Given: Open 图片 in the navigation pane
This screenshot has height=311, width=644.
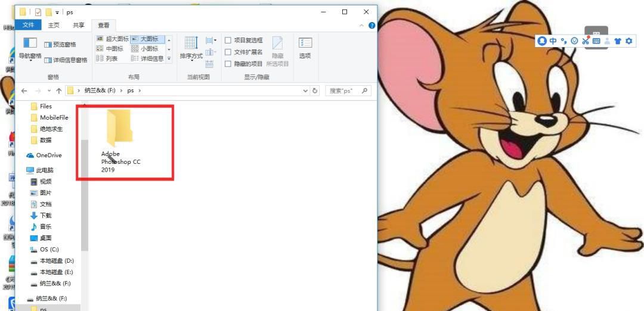Looking at the screenshot, I should click(x=41, y=193).
